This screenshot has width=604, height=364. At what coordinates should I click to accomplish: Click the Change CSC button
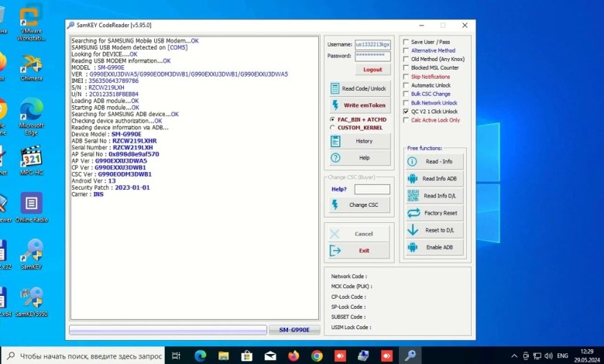tap(359, 204)
